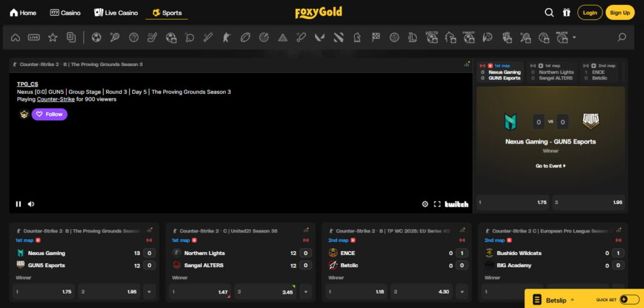Click the Sign Up button

pyautogui.click(x=619, y=13)
